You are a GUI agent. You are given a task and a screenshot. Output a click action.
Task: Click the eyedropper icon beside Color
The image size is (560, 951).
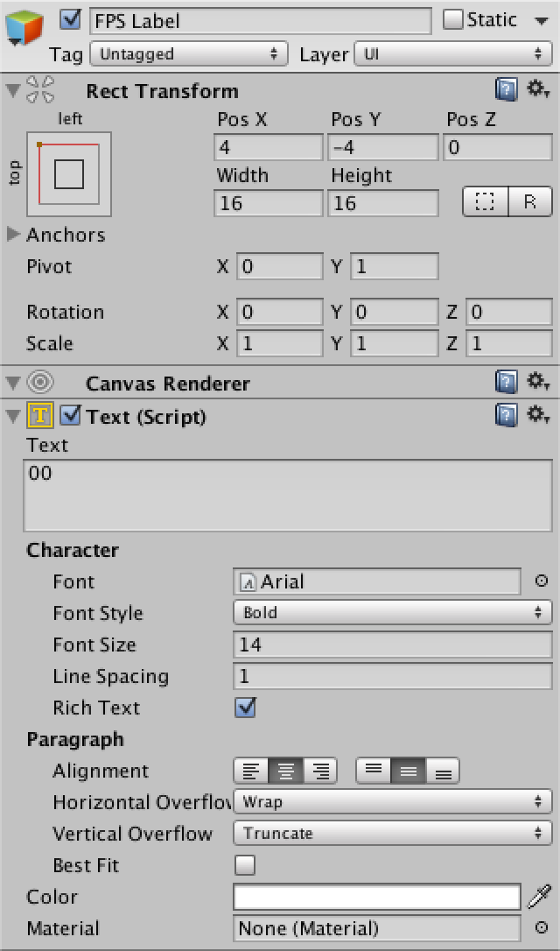pyautogui.click(x=540, y=897)
